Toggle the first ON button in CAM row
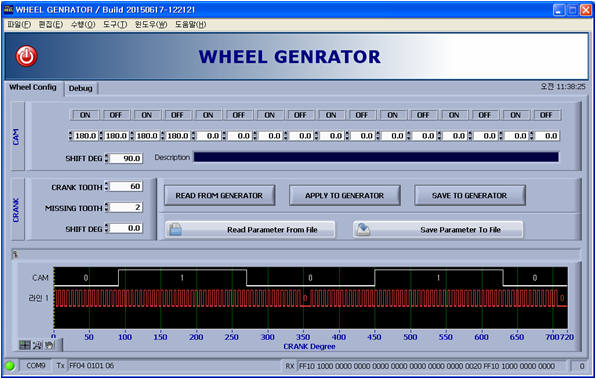Image resolution: width=596 pixels, height=379 pixels. pyautogui.click(x=85, y=115)
